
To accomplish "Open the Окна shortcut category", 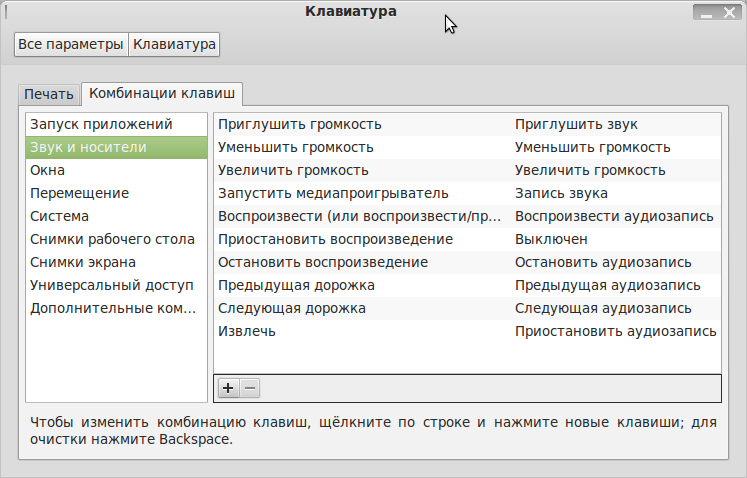I will click(48, 171).
